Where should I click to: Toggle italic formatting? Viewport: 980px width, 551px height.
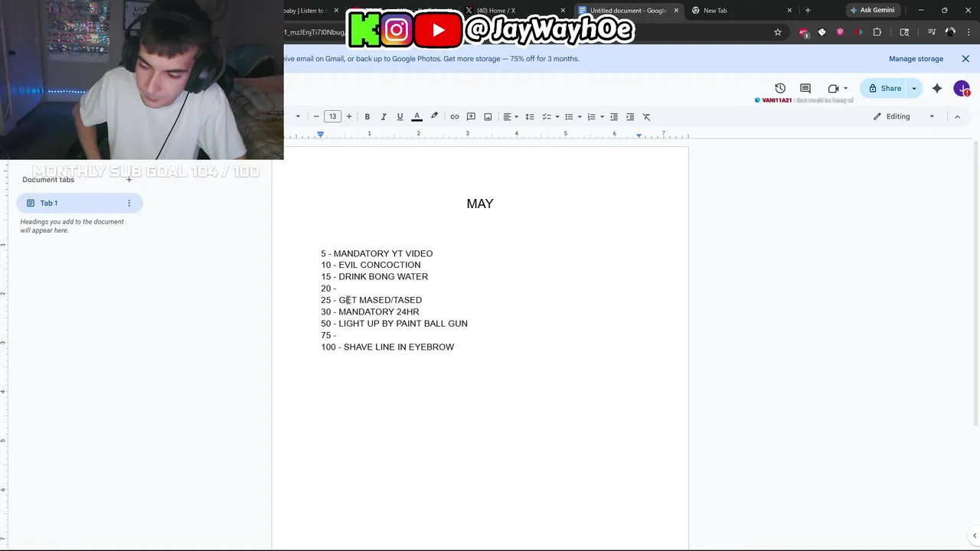384,116
